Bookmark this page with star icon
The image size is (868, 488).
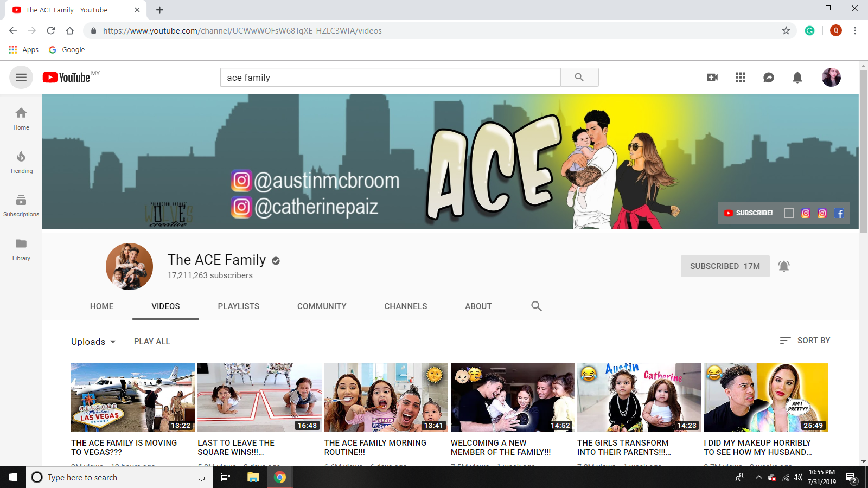pos(786,31)
